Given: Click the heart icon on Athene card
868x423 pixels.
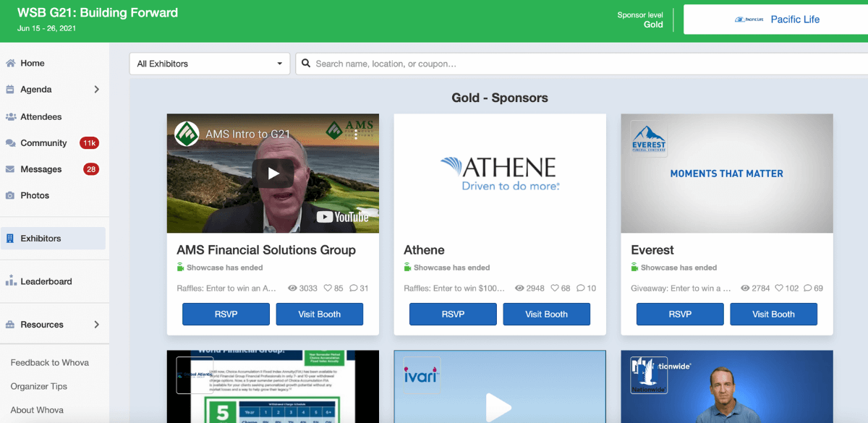Looking at the screenshot, I should (556, 288).
